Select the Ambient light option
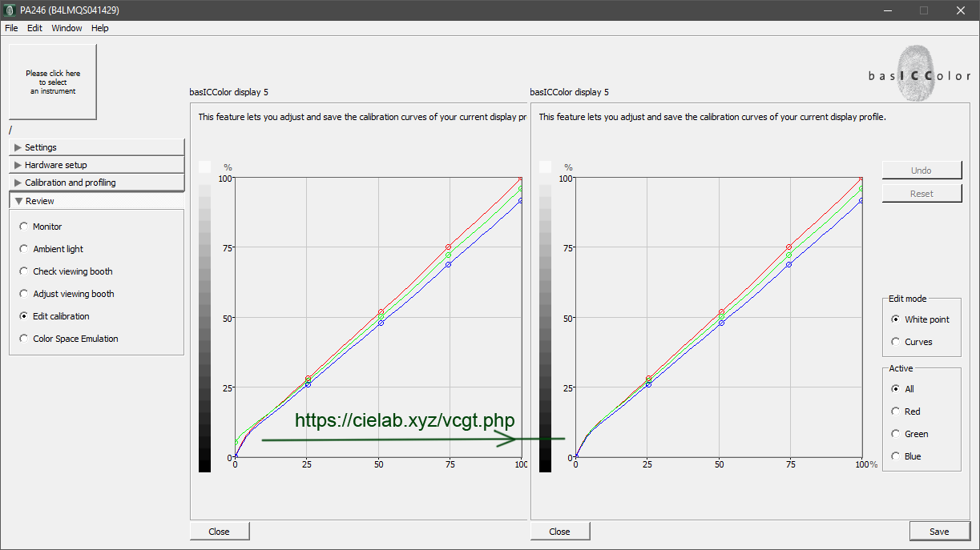This screenshot has height=550, width=980. click(x=24, y=249)
